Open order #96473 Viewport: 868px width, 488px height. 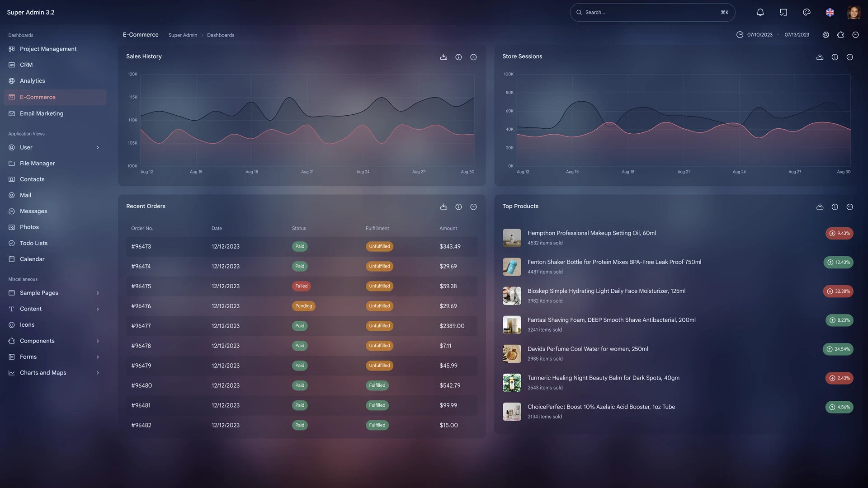click(141, 246)
